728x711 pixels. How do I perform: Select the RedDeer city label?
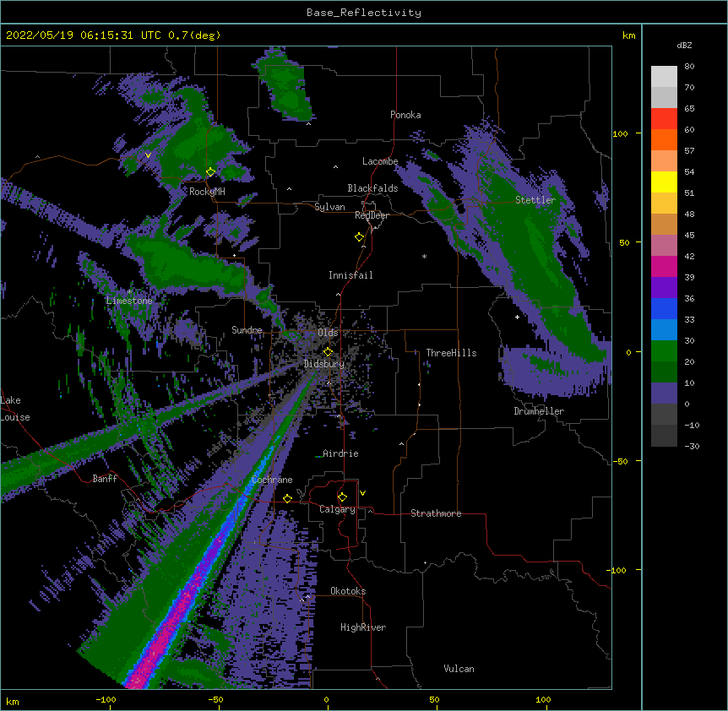coord(372,215)
